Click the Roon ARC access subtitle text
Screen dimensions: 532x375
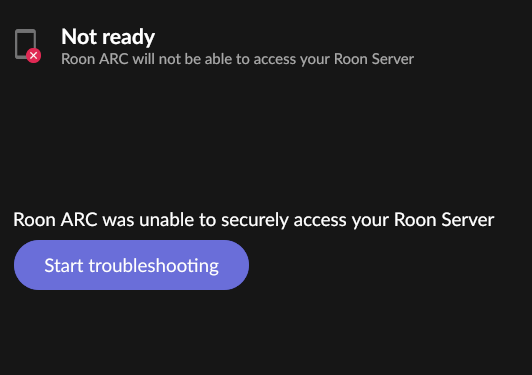coord(238,59)
